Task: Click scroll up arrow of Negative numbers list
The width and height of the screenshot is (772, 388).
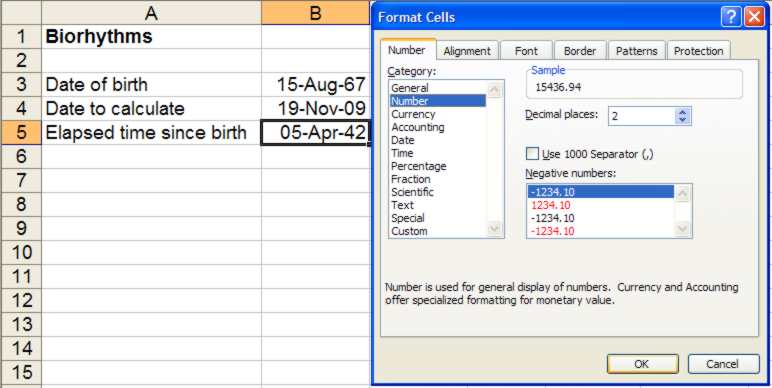Action: (682, 194)
